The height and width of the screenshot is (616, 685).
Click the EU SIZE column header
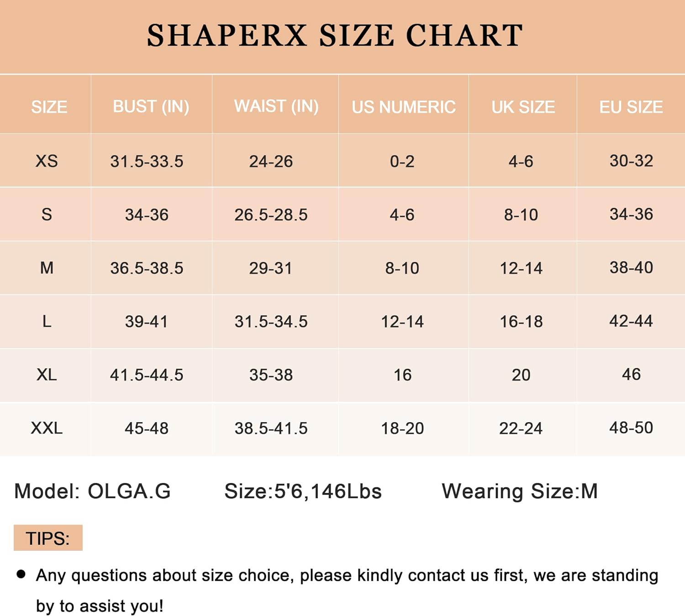tap(631, 107)
